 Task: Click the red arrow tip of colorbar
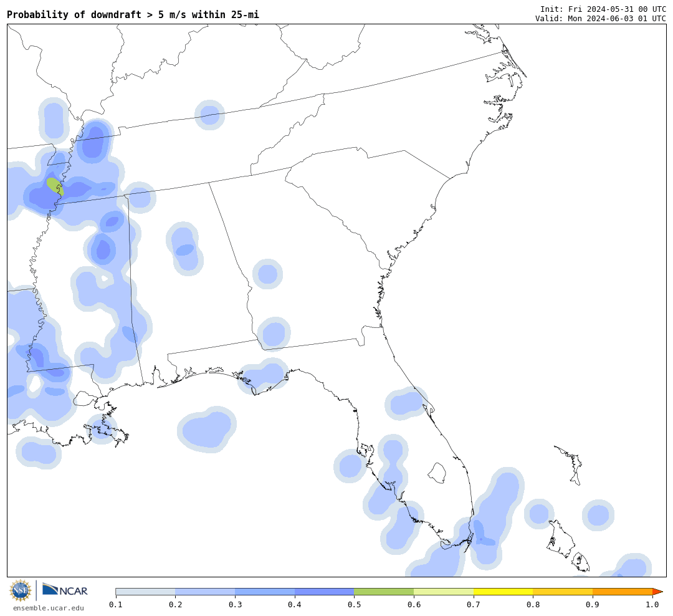pos(657,592)
